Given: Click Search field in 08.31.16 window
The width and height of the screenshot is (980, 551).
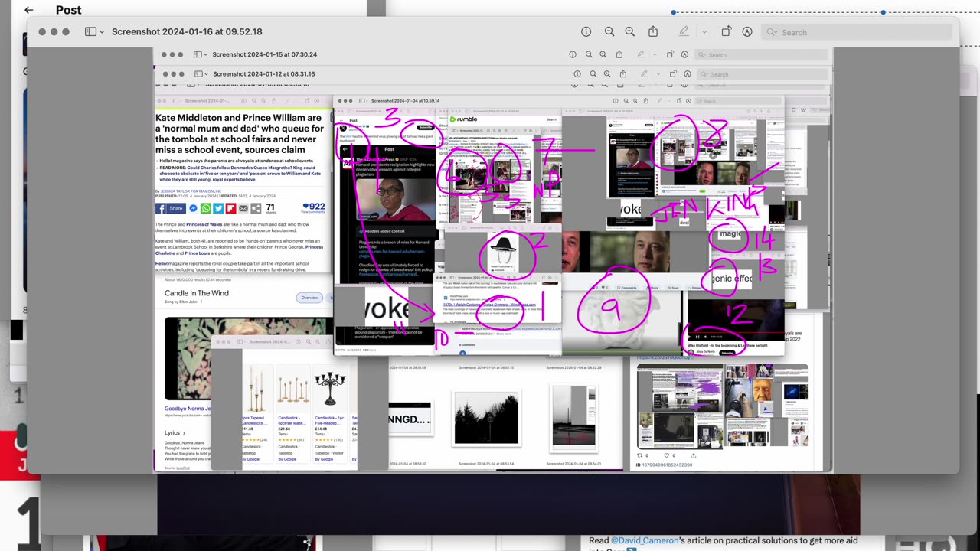Looking at the screenshot, I should click(x=763, y=74).
